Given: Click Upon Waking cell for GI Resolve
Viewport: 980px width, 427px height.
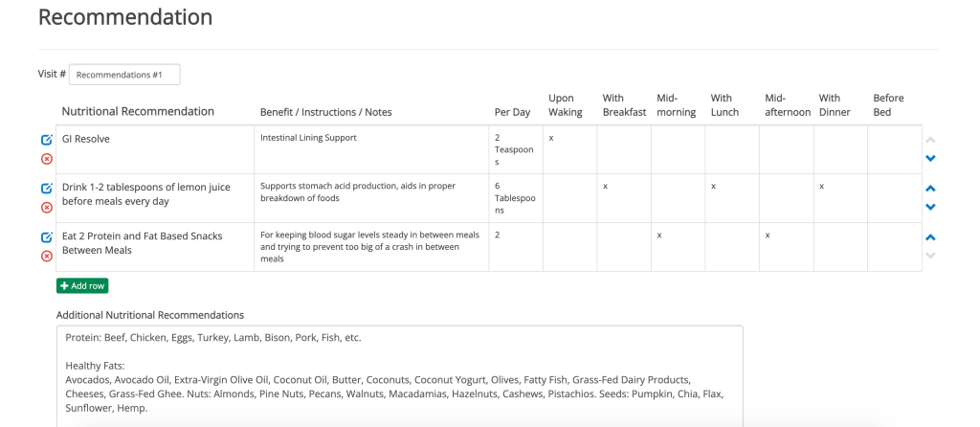Looking at the screenshot, I should click(x=569, y=149).
